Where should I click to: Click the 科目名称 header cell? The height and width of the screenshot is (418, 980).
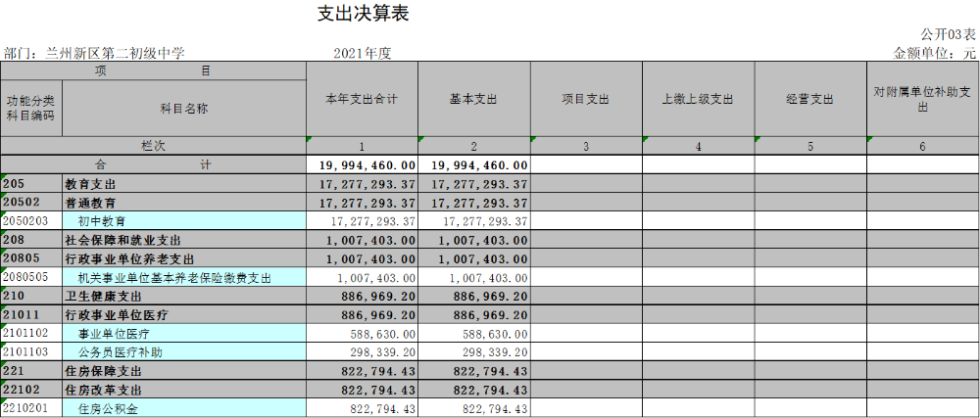pos(183,108)
